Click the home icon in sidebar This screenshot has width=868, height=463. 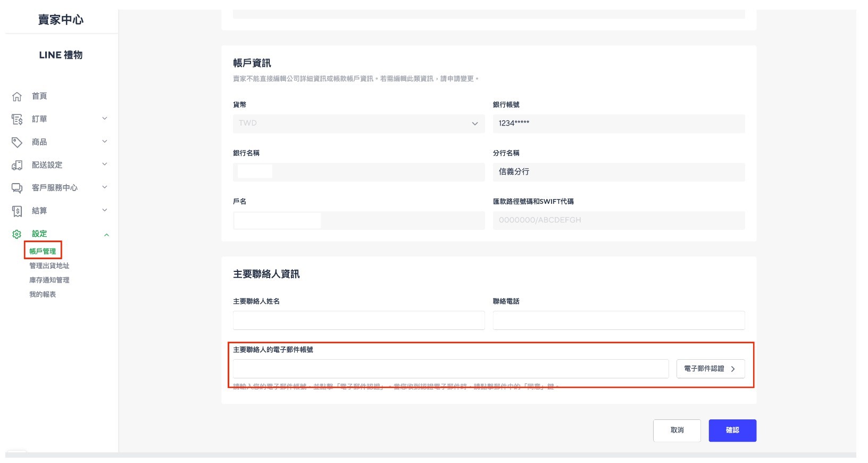pyautogui.click(x=17, y=96)
